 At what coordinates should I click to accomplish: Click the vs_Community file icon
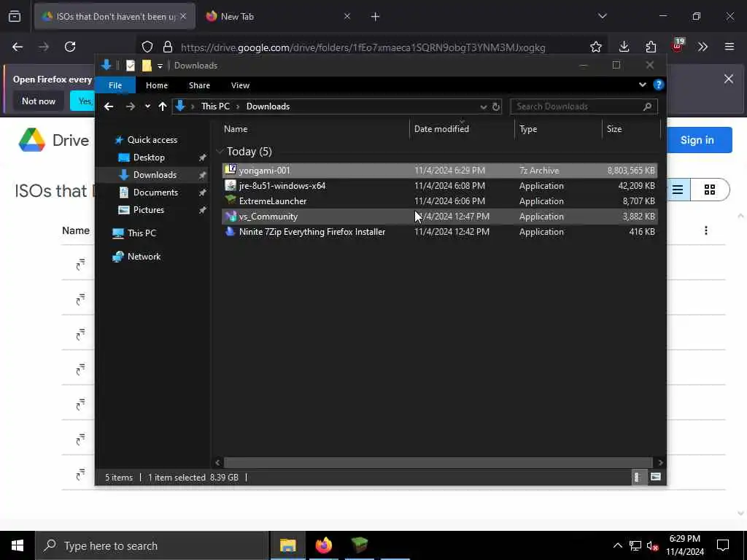[231, 216]
